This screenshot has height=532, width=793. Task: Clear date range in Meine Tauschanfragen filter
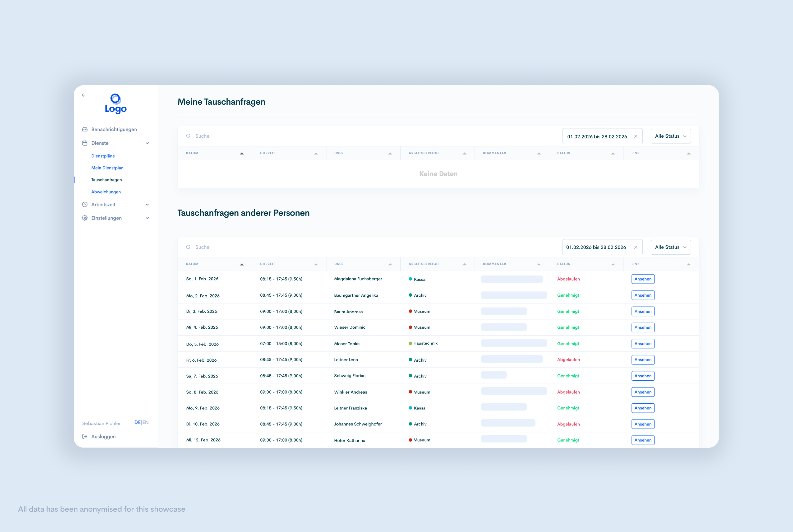(635, 136)
